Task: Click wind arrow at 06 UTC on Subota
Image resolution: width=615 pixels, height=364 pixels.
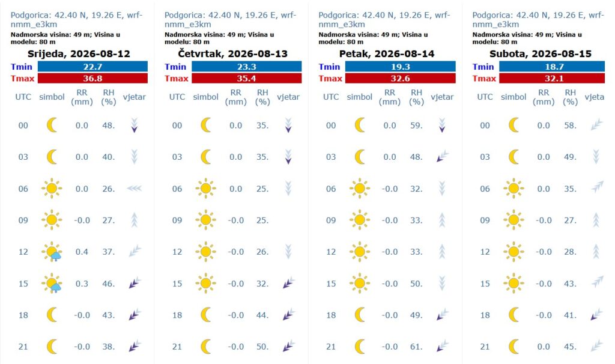Action: (x=596, y=187)
